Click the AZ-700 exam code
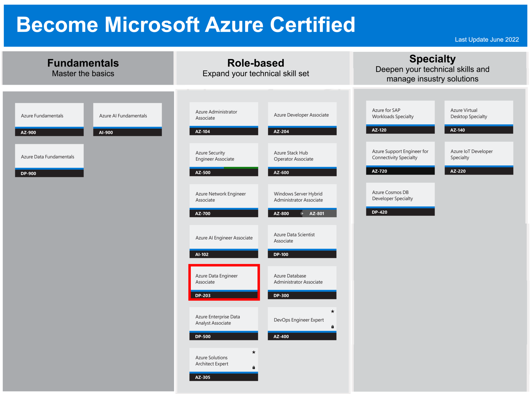This screenshot has width=532, height=394. click(x=203, y=214)
